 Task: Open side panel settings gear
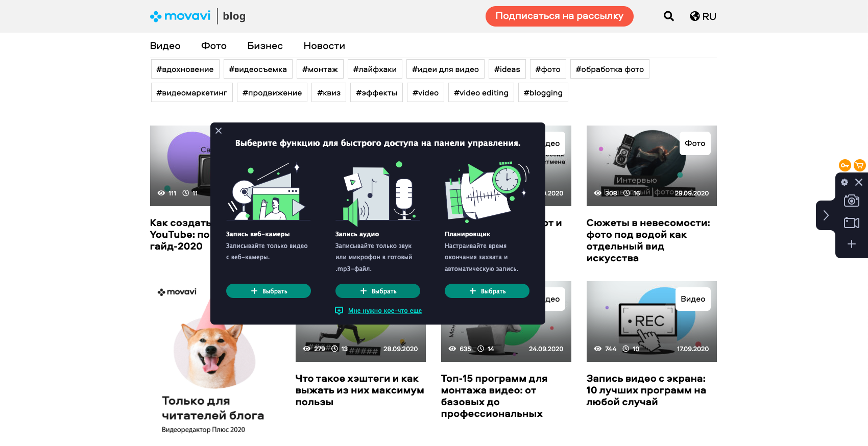[x=845, y=182]
